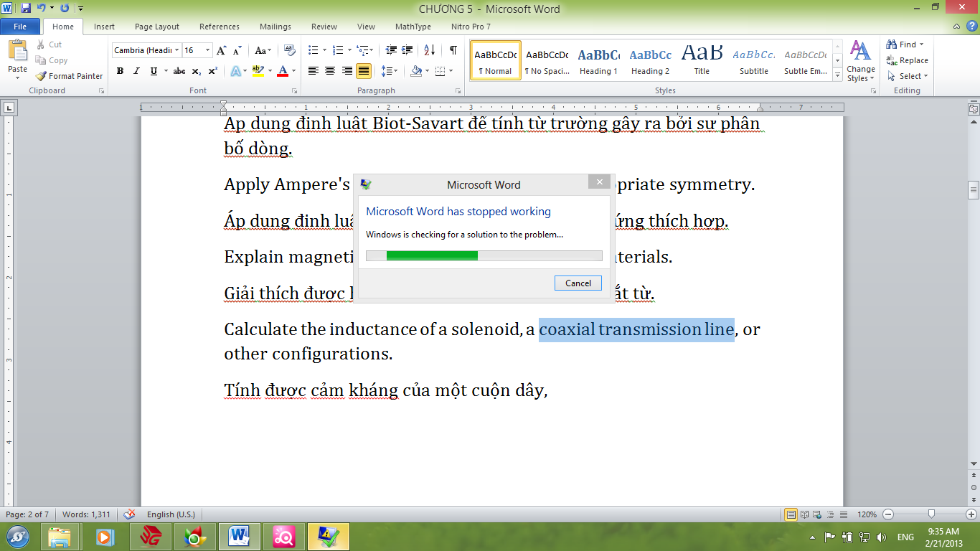The image size is (980, 551).
Task: Click Clear Formatting eraser icon
Action: [290, 50]
